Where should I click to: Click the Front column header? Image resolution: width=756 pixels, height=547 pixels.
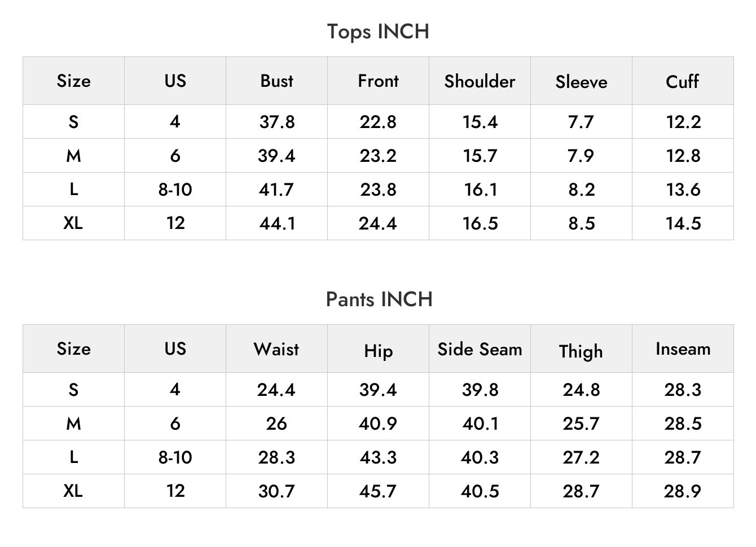[x=378, y=81]
